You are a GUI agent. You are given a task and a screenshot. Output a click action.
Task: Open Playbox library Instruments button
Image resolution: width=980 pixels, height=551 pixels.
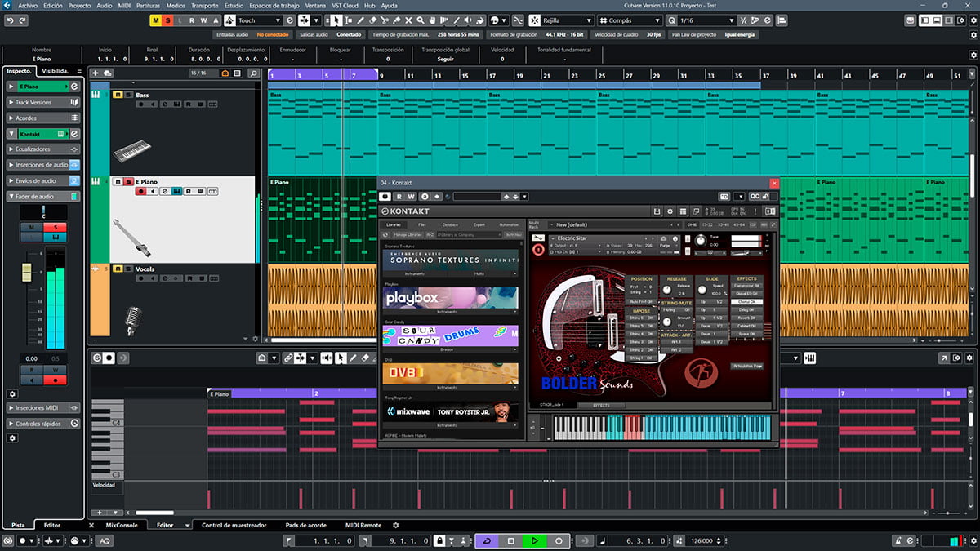coord(445,311)
